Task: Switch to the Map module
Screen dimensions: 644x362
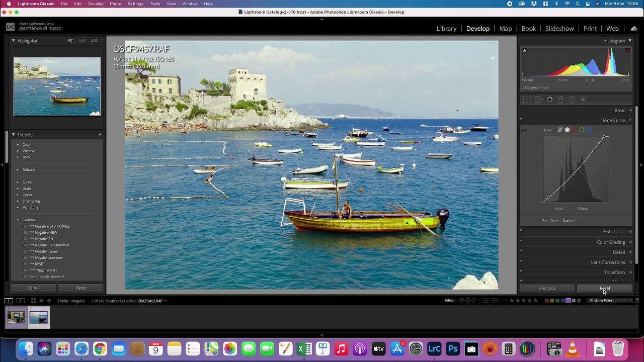Action: pyautogui.click(x=506, y=29)
